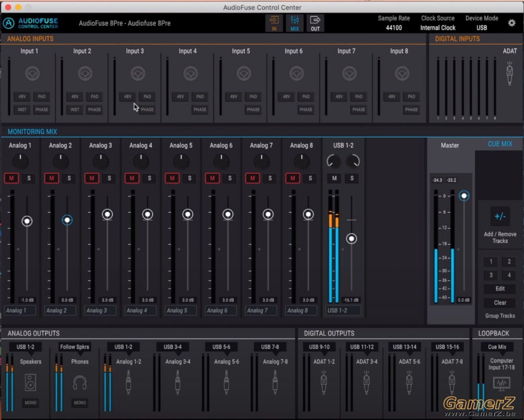The image size is (524, 420).
Task: Switch to the MIX view
Action: click(x=295, y=23)
